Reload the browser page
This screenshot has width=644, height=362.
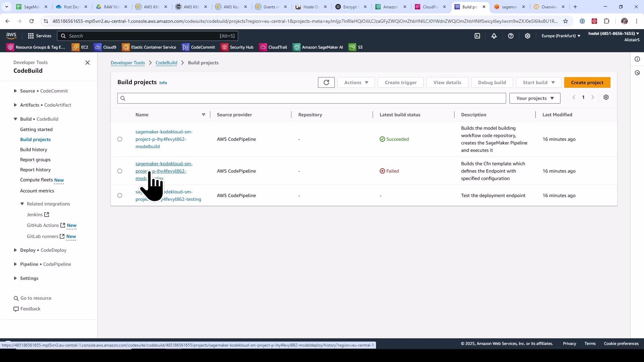coord(32,21)
